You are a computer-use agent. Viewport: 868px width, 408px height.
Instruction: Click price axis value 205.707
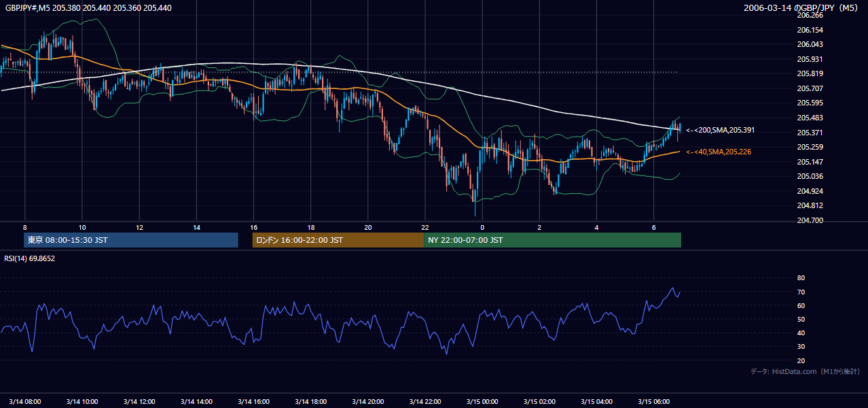[x=810, y=88]
